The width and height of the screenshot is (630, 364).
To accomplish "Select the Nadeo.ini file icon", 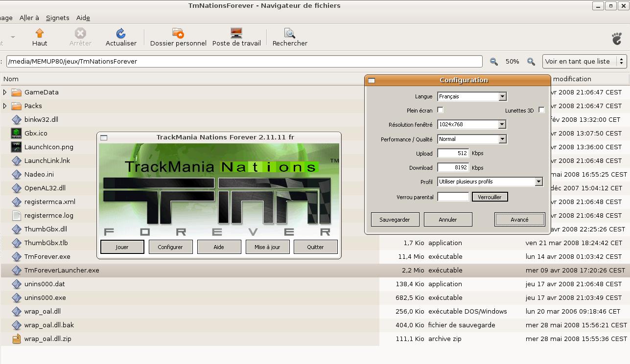I will [16, 174].
